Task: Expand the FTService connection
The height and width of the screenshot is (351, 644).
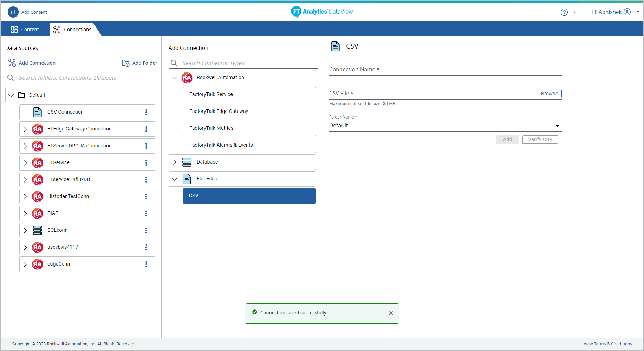Action: [x=25, y=163]
